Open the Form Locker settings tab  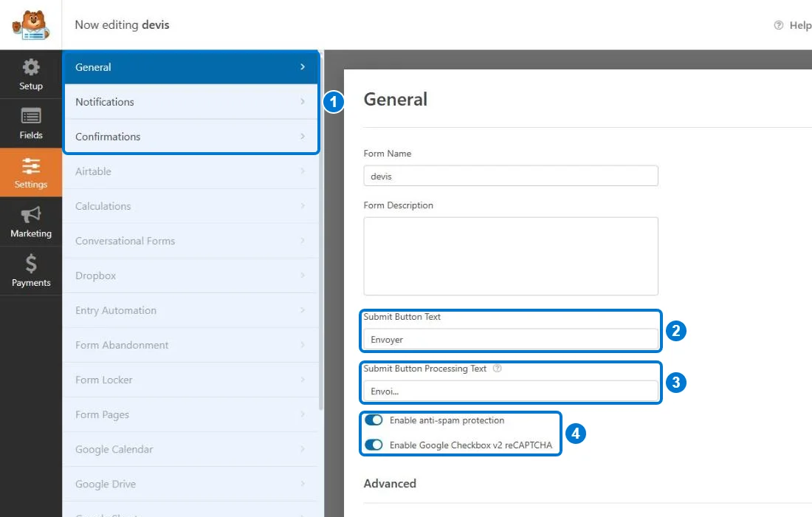(x=190, y=380)
